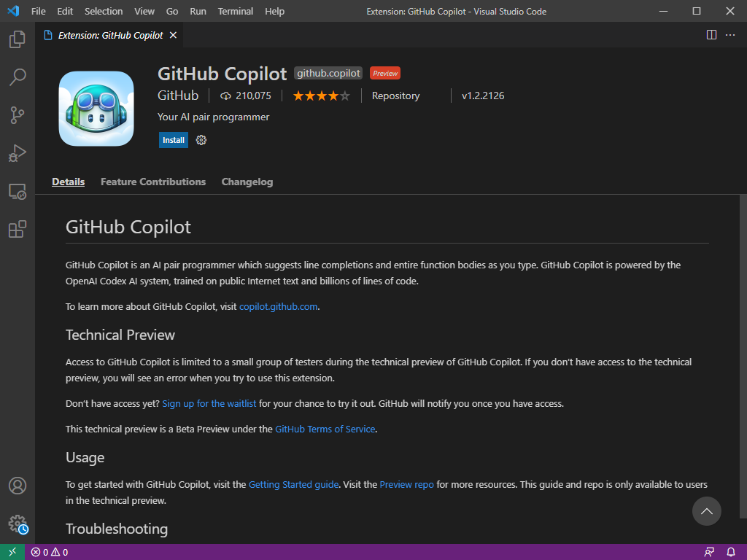The width and height of the screenshot is (747, 560).
Task: Open the extension manage gear beside Install
Action: [x=201, y=140]
